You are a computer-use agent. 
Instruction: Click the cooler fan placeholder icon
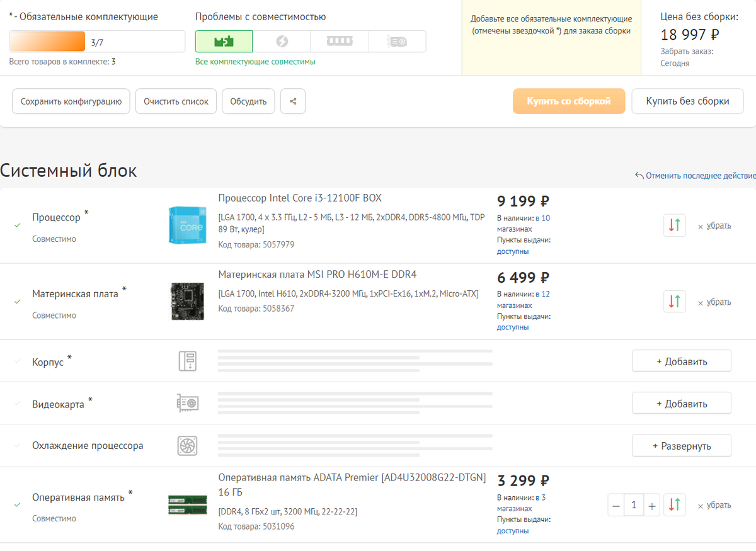click(188, 445)
